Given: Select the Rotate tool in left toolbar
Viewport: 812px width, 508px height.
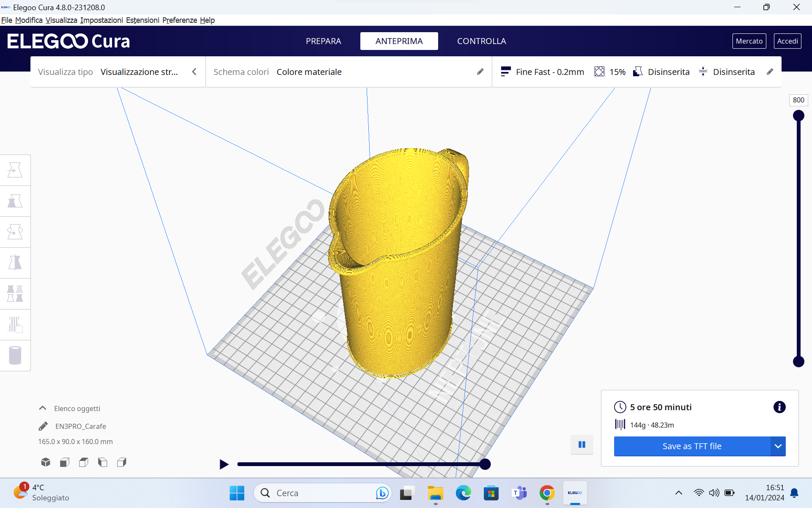Looking at the screenshot, I should pyautogui.click(x=15, y=232).
